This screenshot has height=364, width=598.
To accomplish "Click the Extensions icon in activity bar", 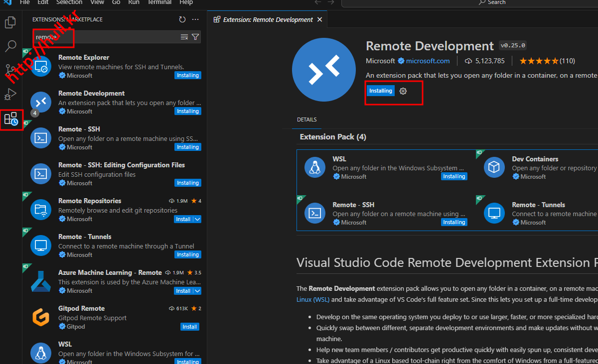I will (x=10, y=119).
